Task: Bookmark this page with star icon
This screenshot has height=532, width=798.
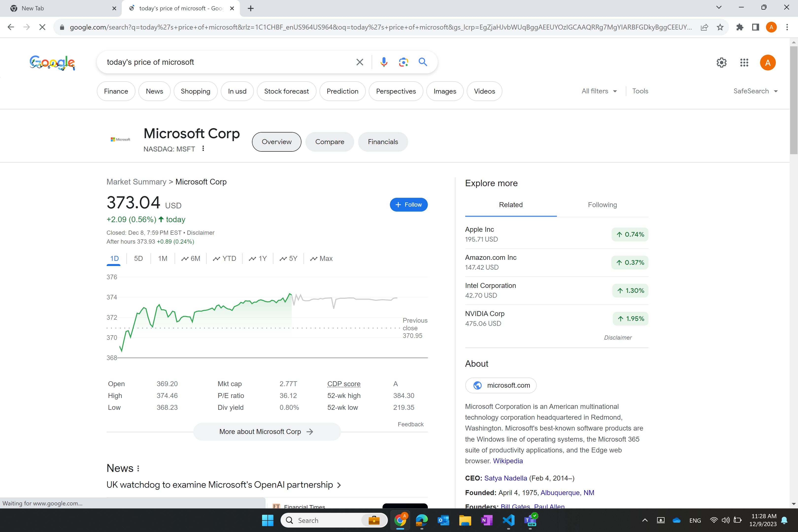Action: click(720, 27)
